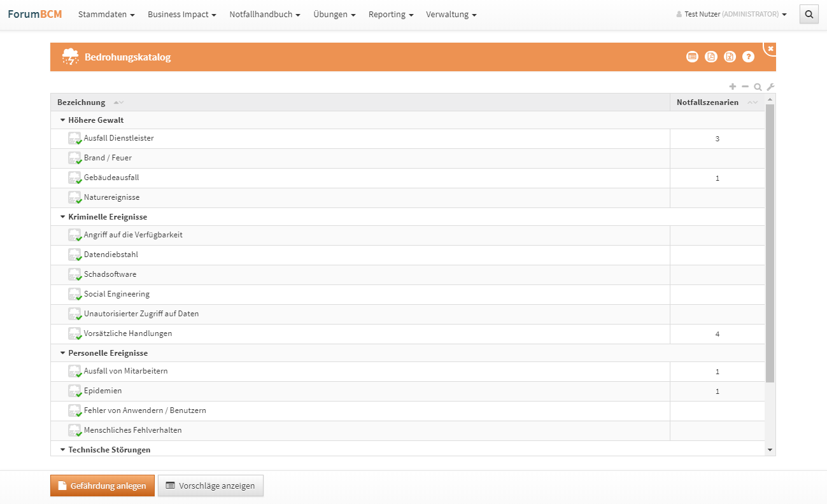Open the help question mark icon
Screen dimensions: 827x504
[748, 57]
